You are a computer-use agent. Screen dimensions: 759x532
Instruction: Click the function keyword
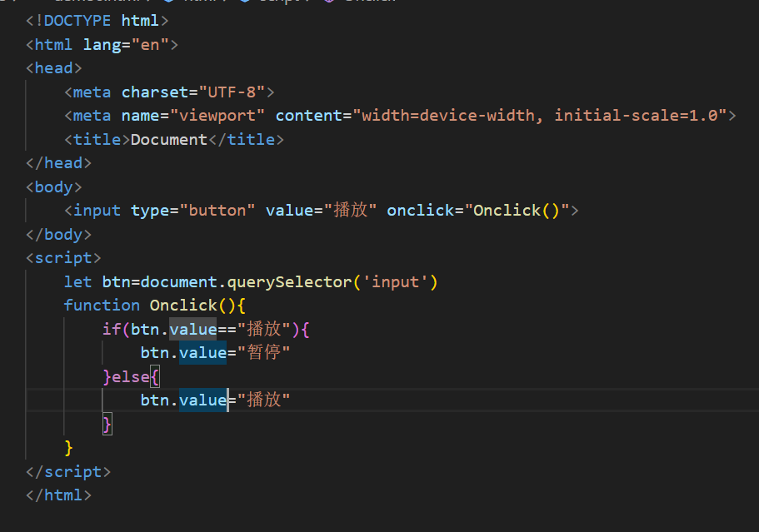coord(102,306)
